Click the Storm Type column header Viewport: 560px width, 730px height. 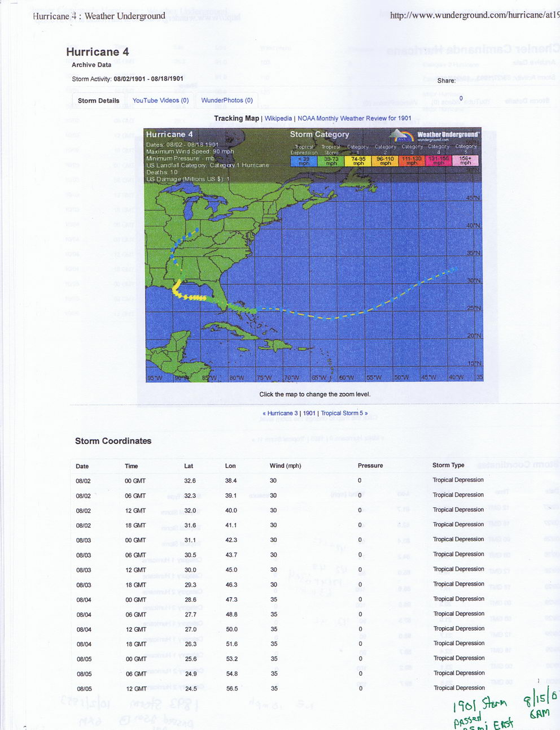pyautogui.click(x=448, y=465)
